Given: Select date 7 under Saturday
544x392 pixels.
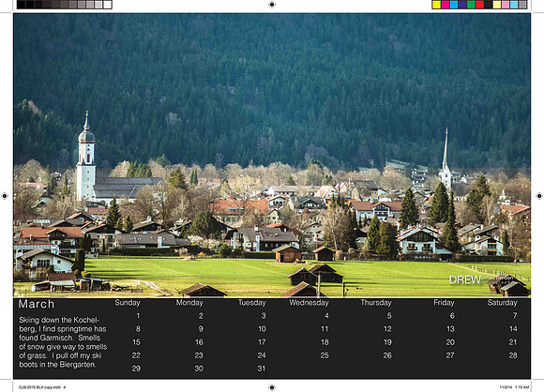Looking at the screenshot, I should (515, 316).
